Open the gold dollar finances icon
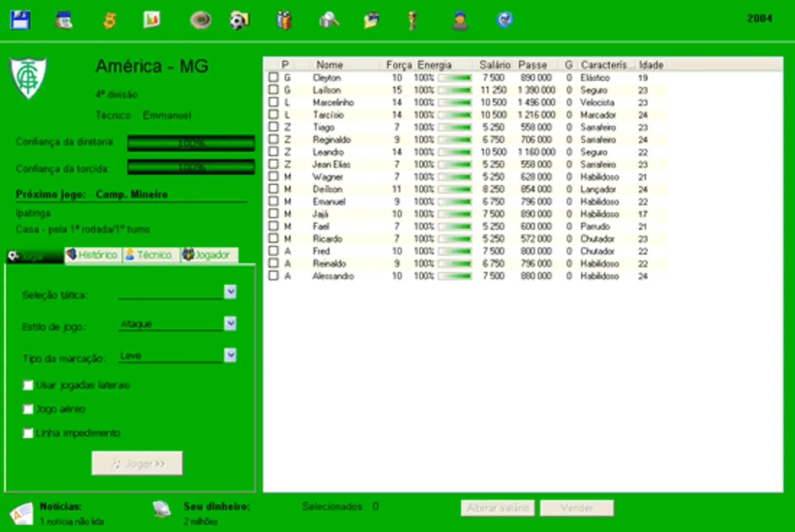Image resolution: width=795 pixels, height=532 pixels. coord(109,20)
